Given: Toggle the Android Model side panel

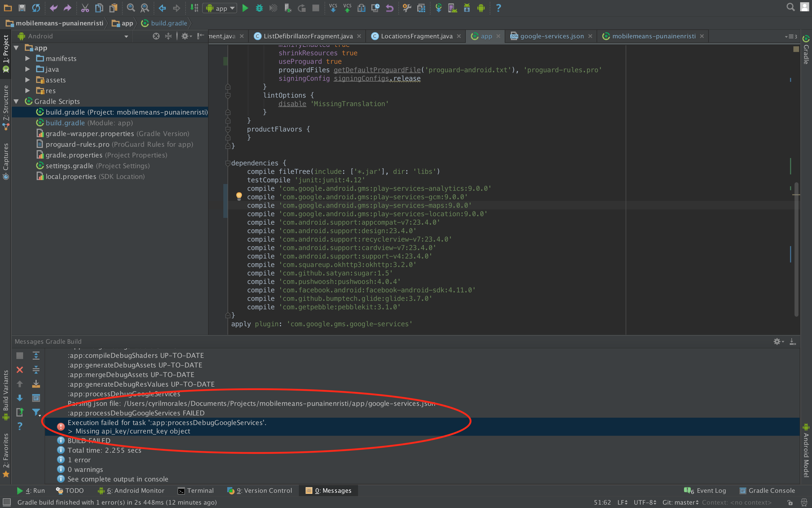Looking at the screenshot, I should click(x=806, y=451).
